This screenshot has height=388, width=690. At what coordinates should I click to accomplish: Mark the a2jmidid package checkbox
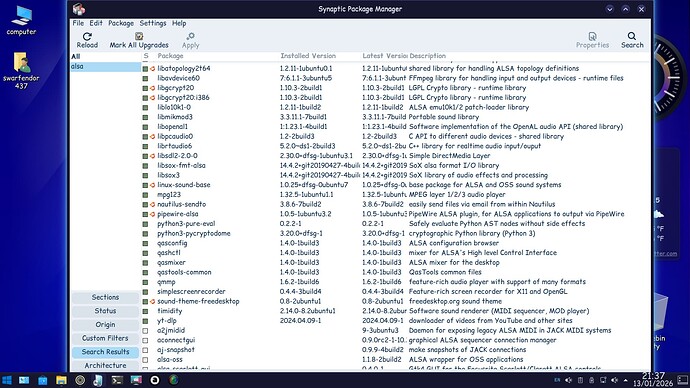(x=145, y=330)
